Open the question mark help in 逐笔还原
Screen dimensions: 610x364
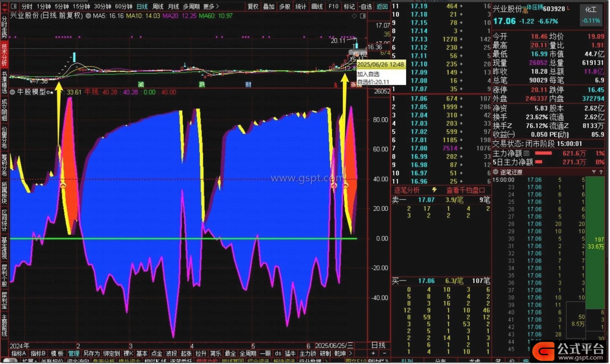click(x=601, y=172)
